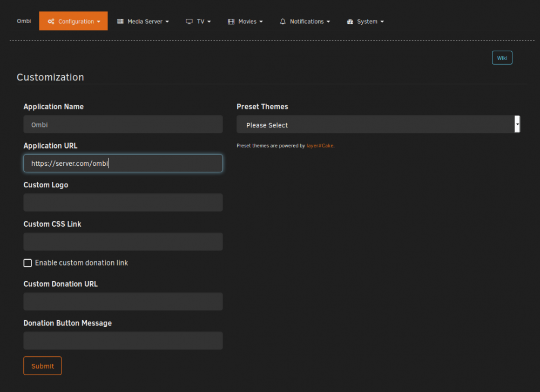Click the TV monitor icon
The height and width of the screenshot is (392, 540).
tap(189, 22)
